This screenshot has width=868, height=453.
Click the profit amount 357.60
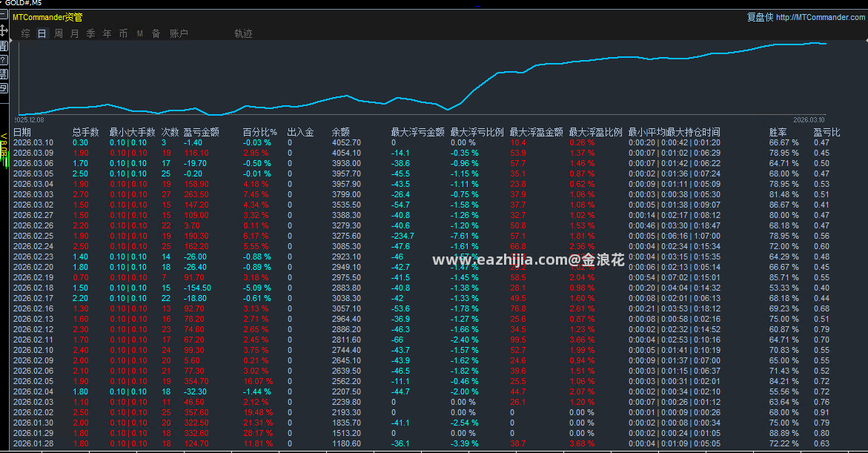[196, 412]
